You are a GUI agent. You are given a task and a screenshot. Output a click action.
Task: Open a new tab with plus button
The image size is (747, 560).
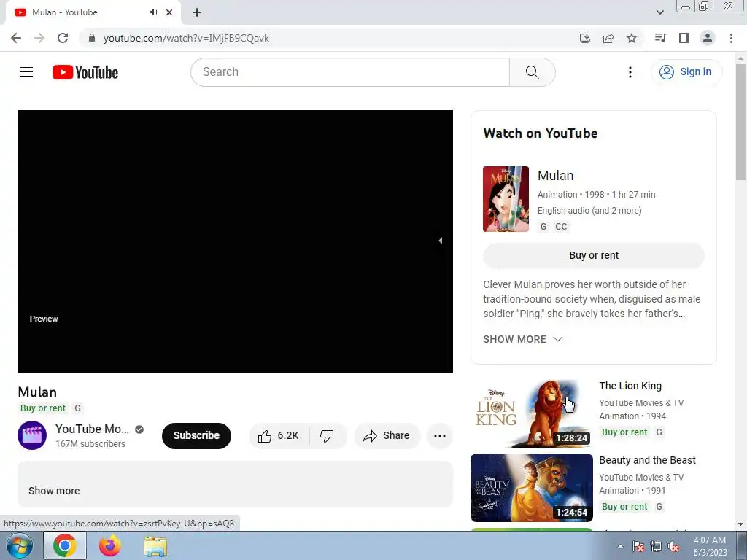[x=197, y=12]
